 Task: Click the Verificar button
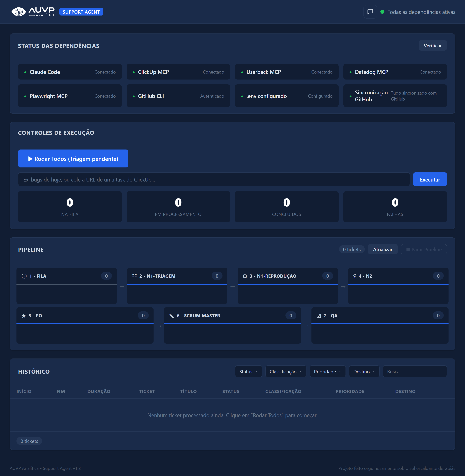[433, 45]
